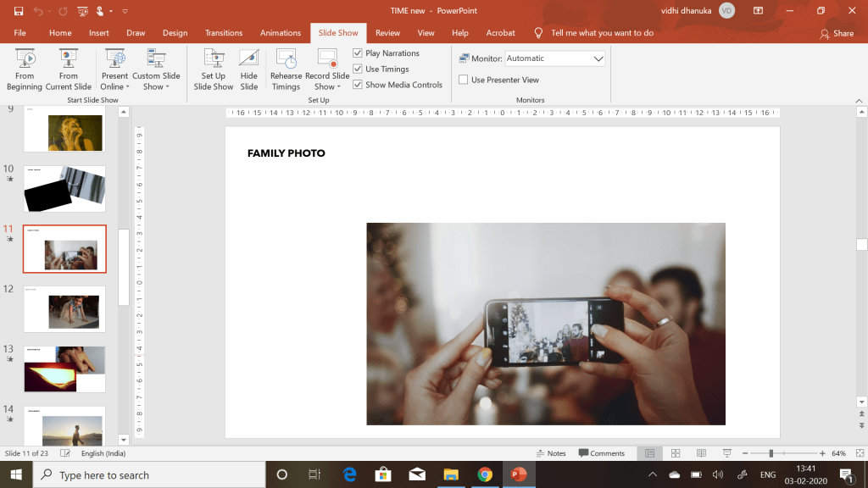
Task: Save the presentation using the disk icon
Action: pos(19,11)
